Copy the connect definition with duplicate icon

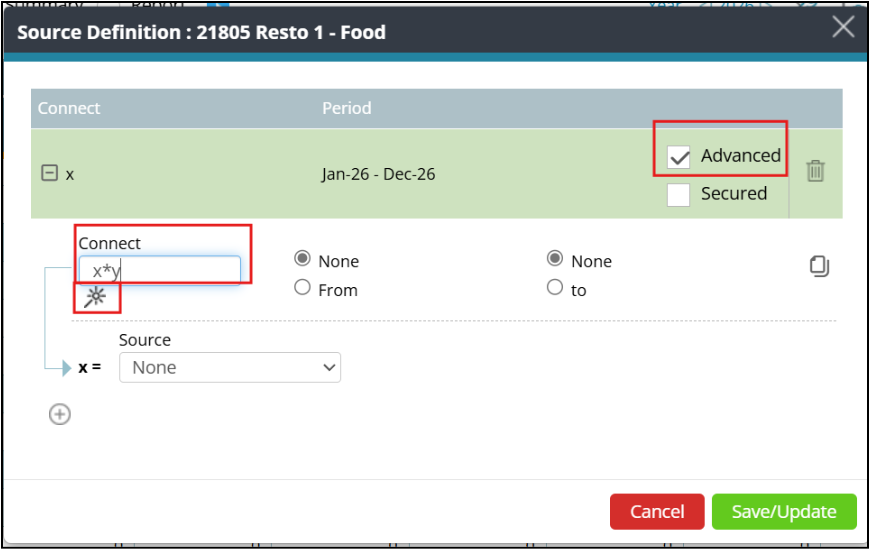[x=819, y=266]
